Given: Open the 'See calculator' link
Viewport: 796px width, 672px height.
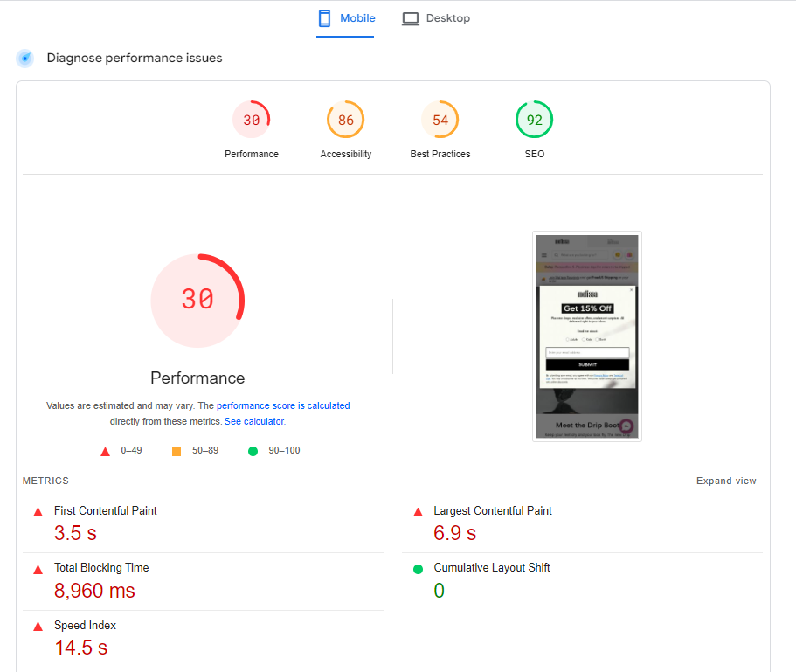Looking at the screenshot, I should point(254,421).
